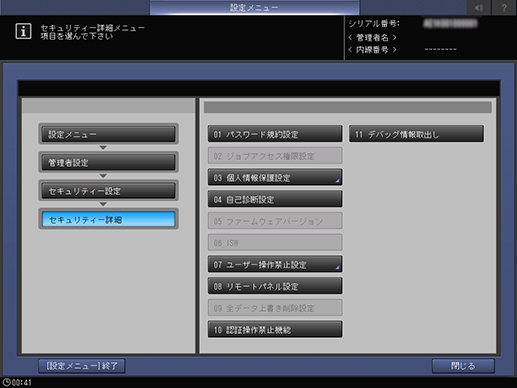Open 10 認証操作禁止機能

point(275,329)
